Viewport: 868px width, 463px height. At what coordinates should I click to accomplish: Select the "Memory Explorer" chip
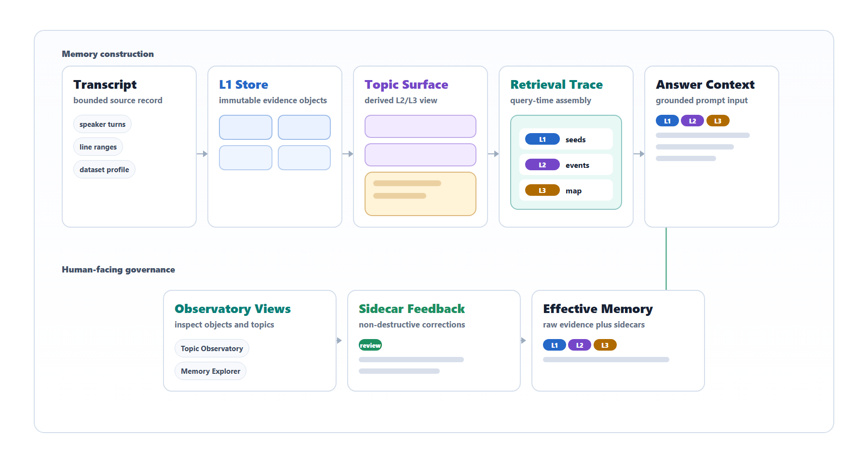(x=210, y=371)
